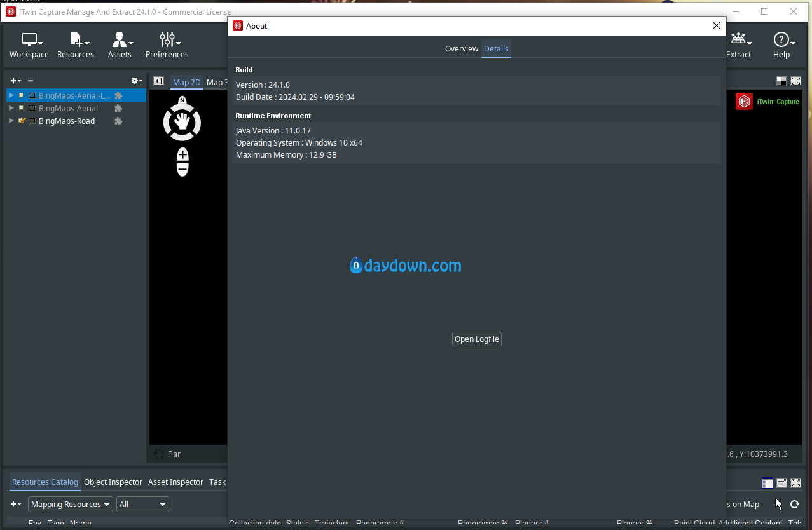Click the Pan hand icon in the status bar
This screenshot has height=530, width=812.
pyautogui.click(x=159, y=454)
